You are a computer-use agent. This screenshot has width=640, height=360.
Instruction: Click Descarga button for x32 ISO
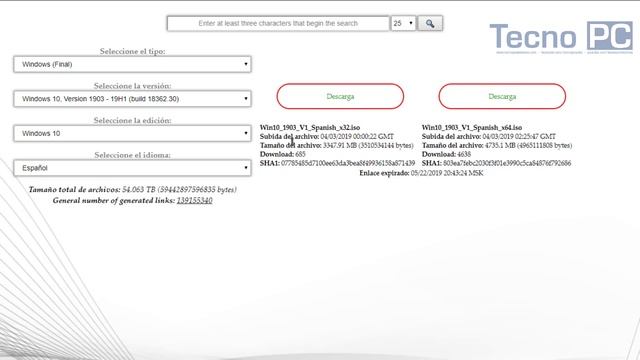[x=340, y=96]
